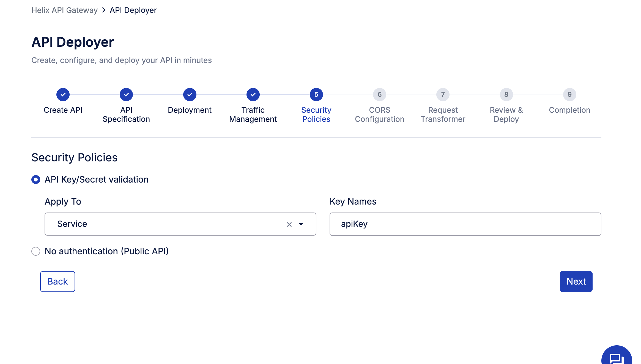Go to the Request Transformer step
Screen dimensions: 641x364
[443, 95]
